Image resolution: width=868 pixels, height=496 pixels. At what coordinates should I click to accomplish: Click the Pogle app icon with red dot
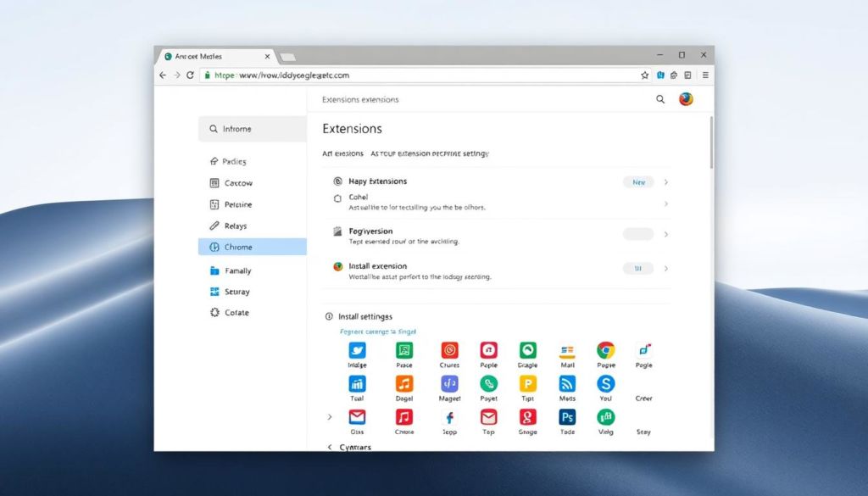pos(644,350)
